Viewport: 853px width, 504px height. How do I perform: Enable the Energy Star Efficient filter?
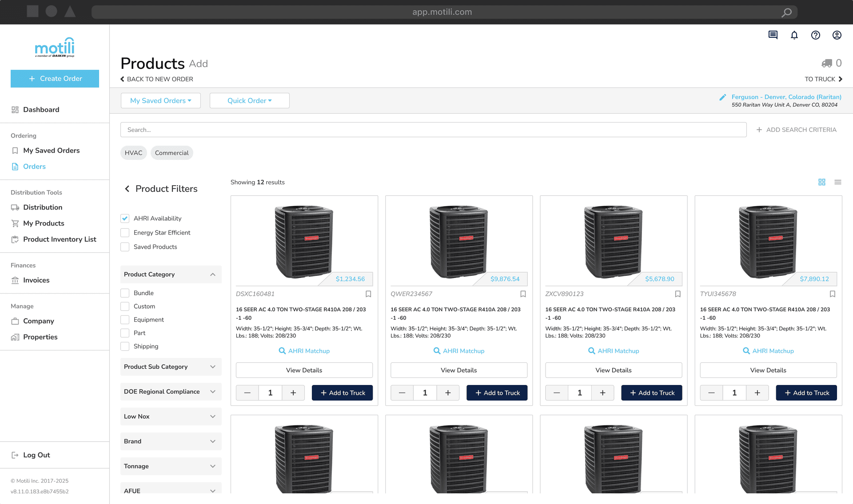point(124,232)
